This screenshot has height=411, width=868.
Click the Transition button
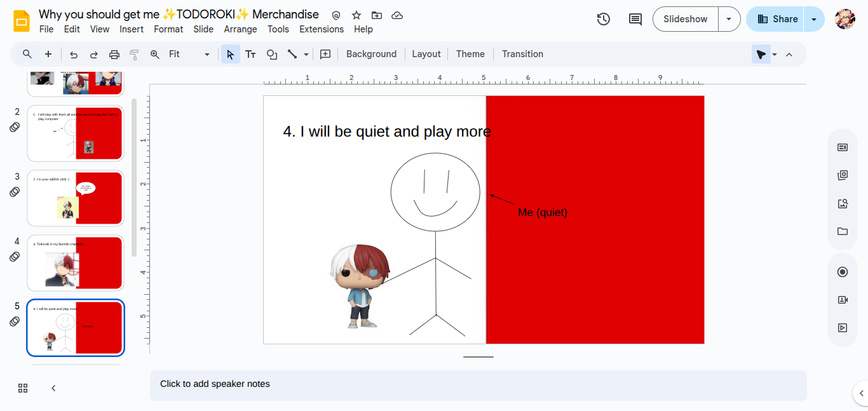pos(522,54)
